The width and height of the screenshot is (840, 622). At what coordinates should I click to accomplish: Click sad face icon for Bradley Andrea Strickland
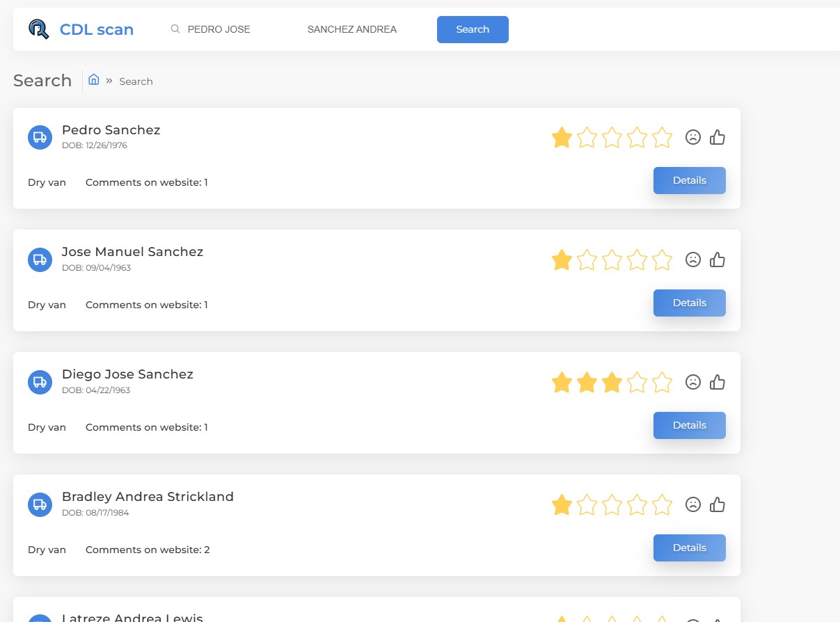[x=692, y=504]
